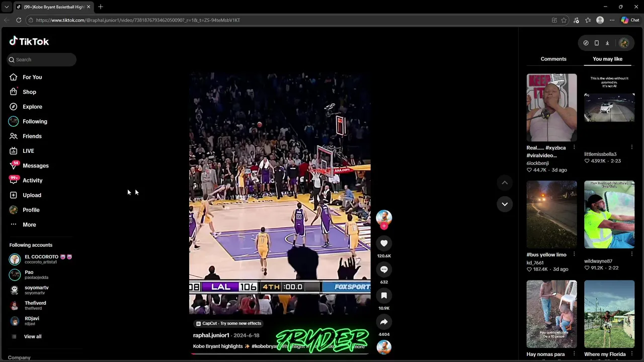
Task: Open the wildwayne87 video thumbnail
Action: [609, 215]
